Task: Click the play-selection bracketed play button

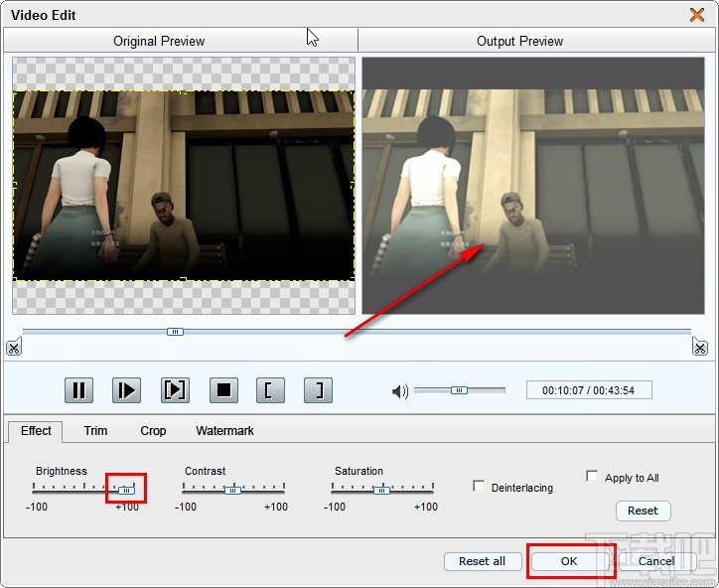Action: pyautogui.click(x=175, y=390)
